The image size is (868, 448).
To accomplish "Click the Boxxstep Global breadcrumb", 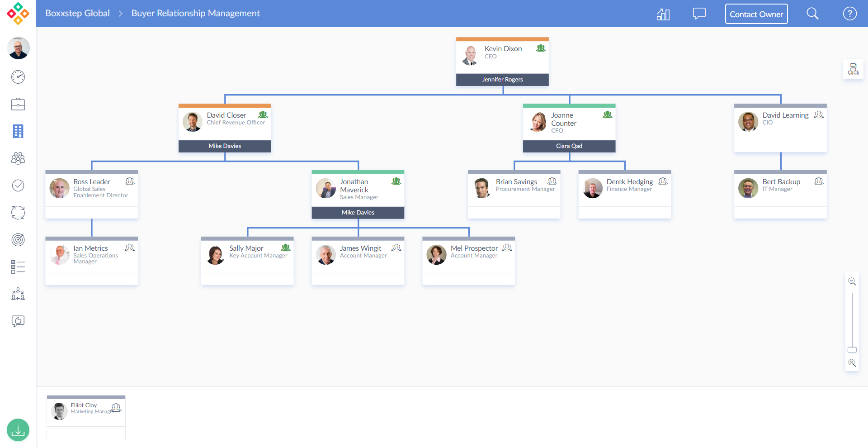I will pyautogui.click(x=77, y=13).
